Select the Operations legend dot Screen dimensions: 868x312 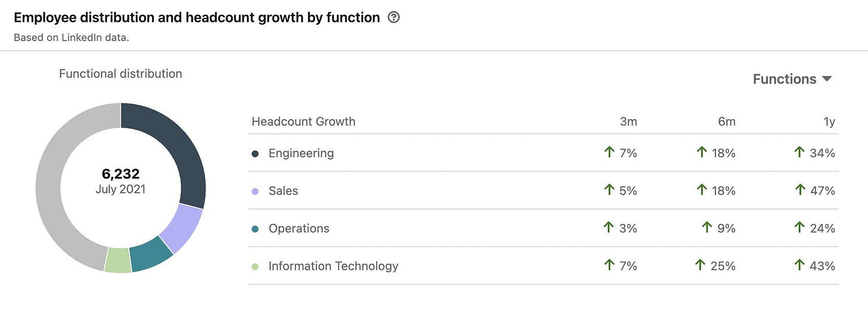click(255, 229)
